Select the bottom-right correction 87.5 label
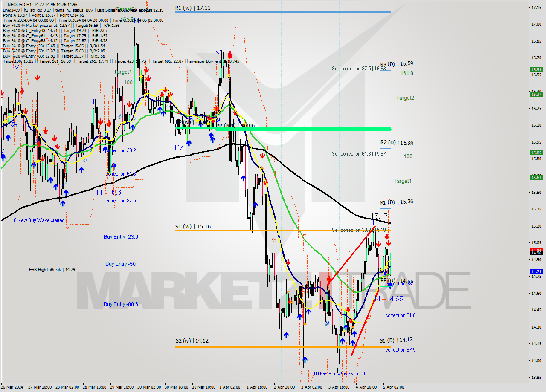 pyautogui.click(x=401, y=350)
